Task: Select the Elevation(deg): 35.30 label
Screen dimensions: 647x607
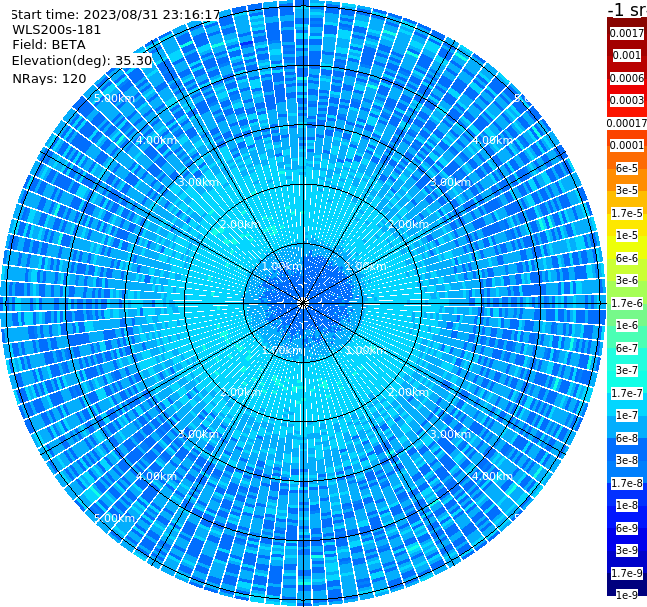Action: (82, 61)
